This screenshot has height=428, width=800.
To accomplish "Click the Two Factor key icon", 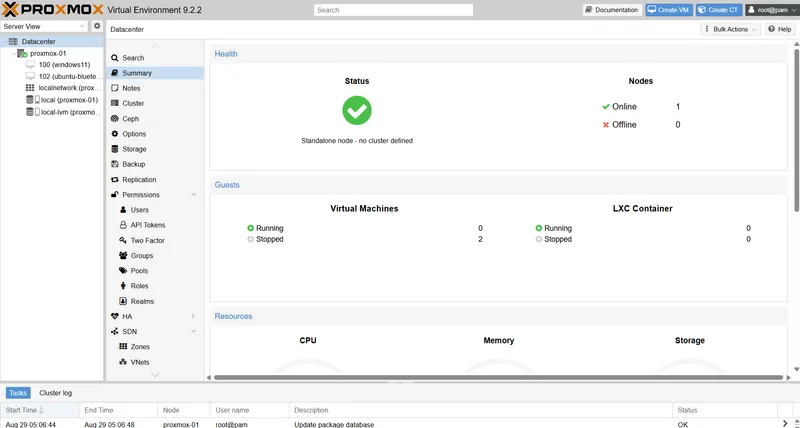I will (x=123, y=240).
